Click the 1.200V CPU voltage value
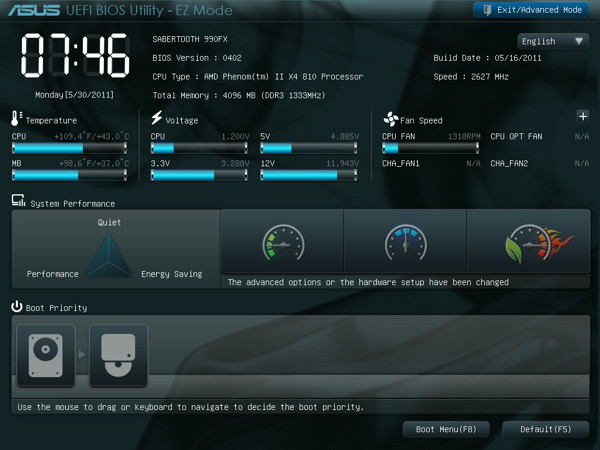 coord(235,136)
